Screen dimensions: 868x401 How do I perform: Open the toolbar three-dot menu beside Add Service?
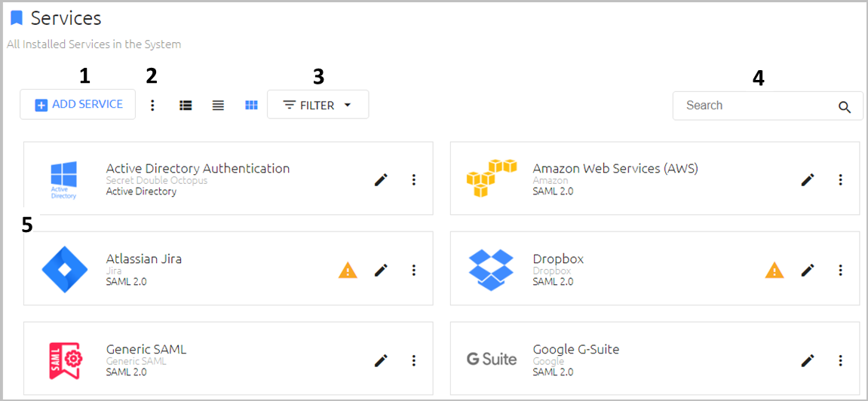point(153,105)
